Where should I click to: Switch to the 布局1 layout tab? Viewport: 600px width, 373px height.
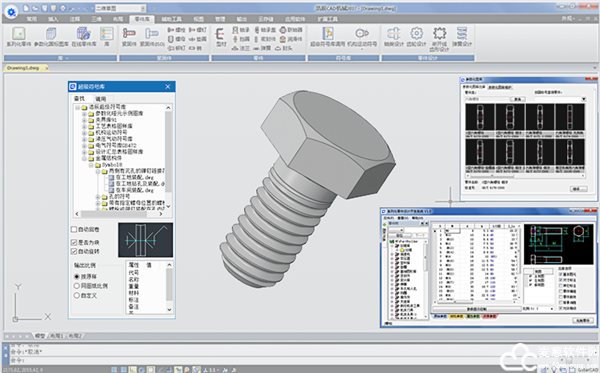tap(57, 336)
